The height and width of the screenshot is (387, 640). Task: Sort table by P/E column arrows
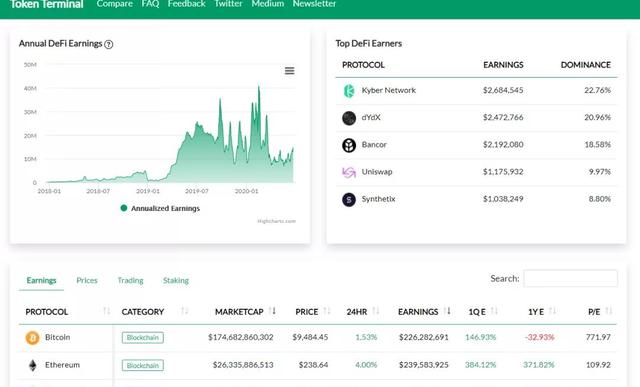[609, 311]
